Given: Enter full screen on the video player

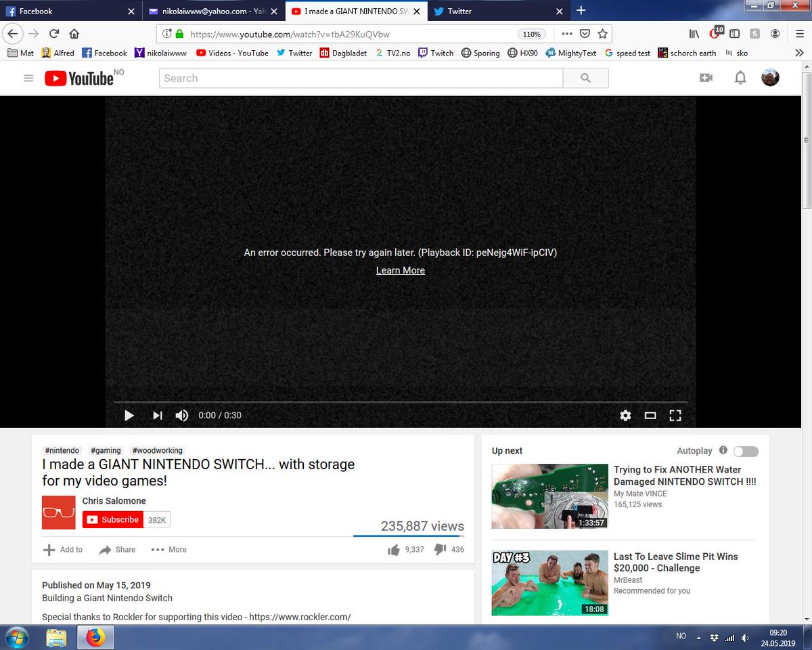Looking at the screenshot, I should (675, 416).
